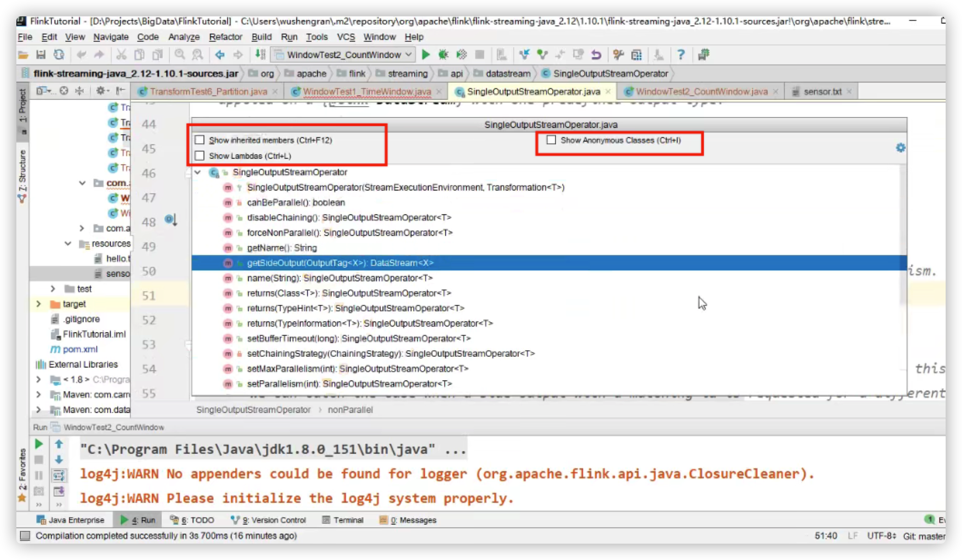Image resolution: width=962 pixels, height=560 pixels.
Task: Collapse the resources folder in Project tree
Action: pyautogui.click(x=68, y=243)
